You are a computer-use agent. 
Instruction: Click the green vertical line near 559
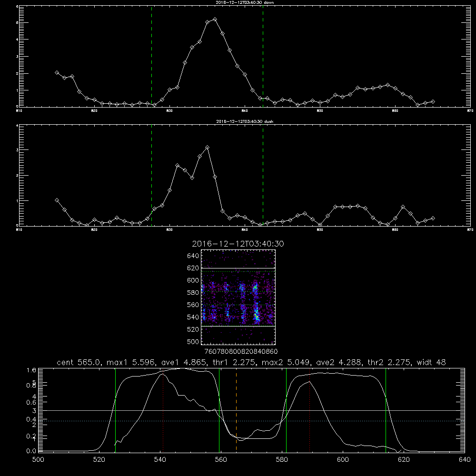pos(219,410)
